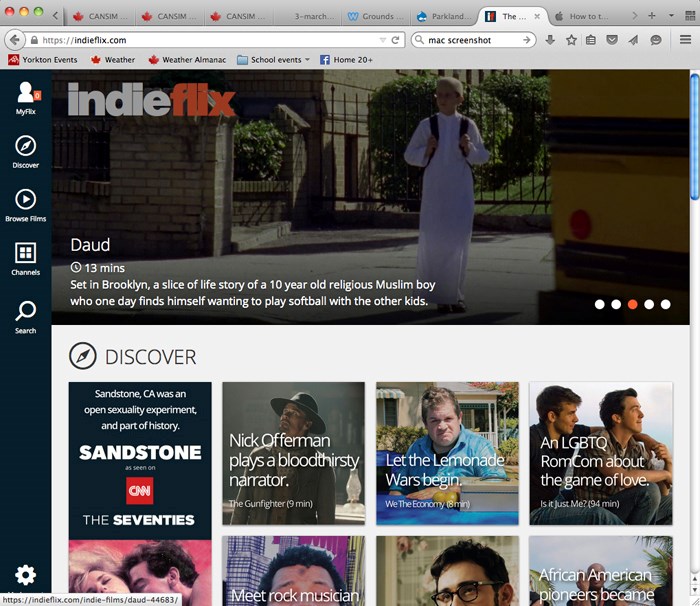Image resolution: width=700 pixels, height=606 pixels.
Task: Open the man with glasses film card
Action: click(x=447, y=571)
